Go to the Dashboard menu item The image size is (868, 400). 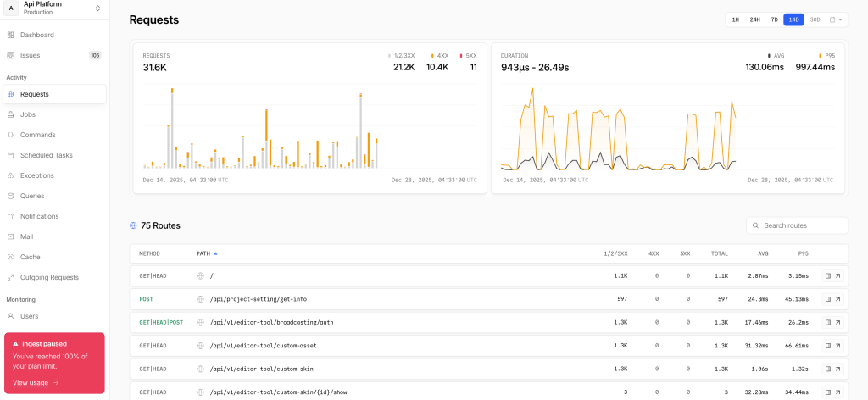[x=37, y=35]
